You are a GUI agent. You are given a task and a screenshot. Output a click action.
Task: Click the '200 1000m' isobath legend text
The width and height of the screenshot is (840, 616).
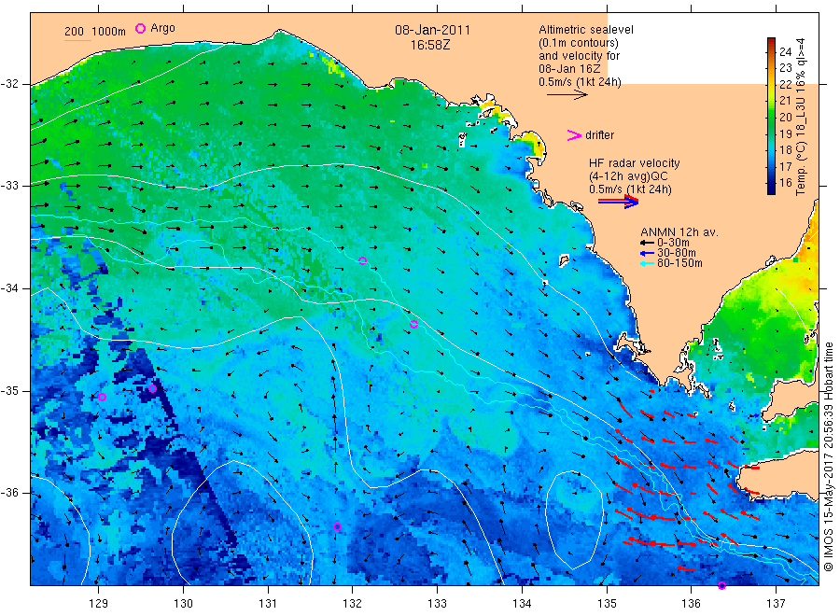click(x=95, y=32)
